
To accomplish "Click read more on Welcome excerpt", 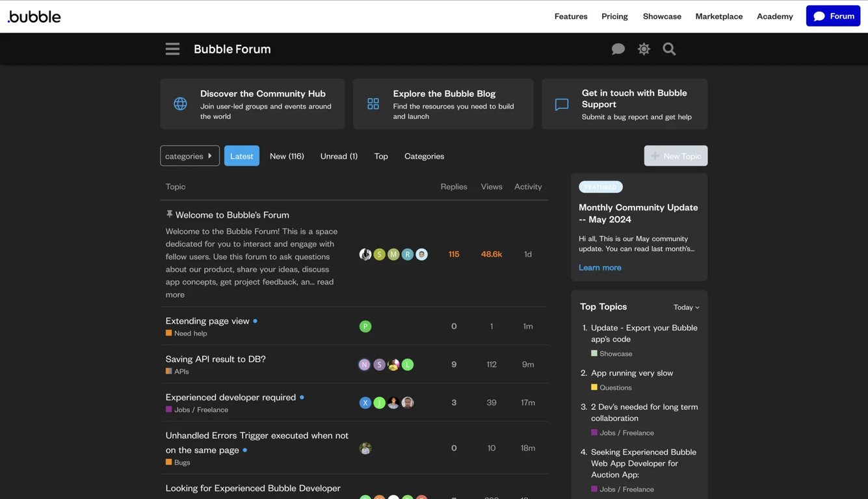I will 250,288.
